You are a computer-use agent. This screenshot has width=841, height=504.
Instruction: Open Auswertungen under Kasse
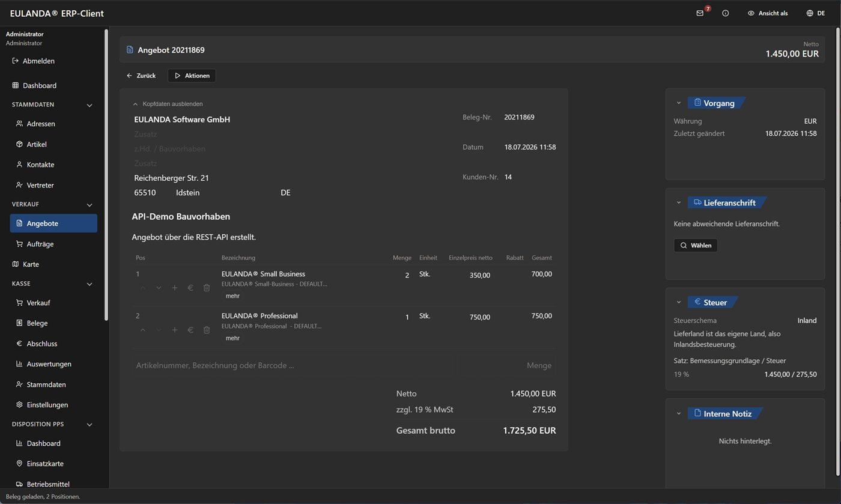pos(53,364)
